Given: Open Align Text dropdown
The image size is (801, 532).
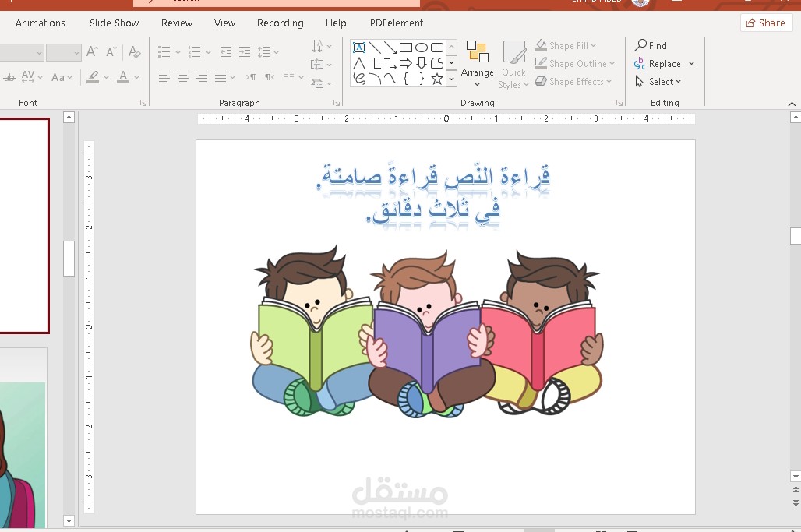Looking at the screenshot, I should (x=321, y=65).
